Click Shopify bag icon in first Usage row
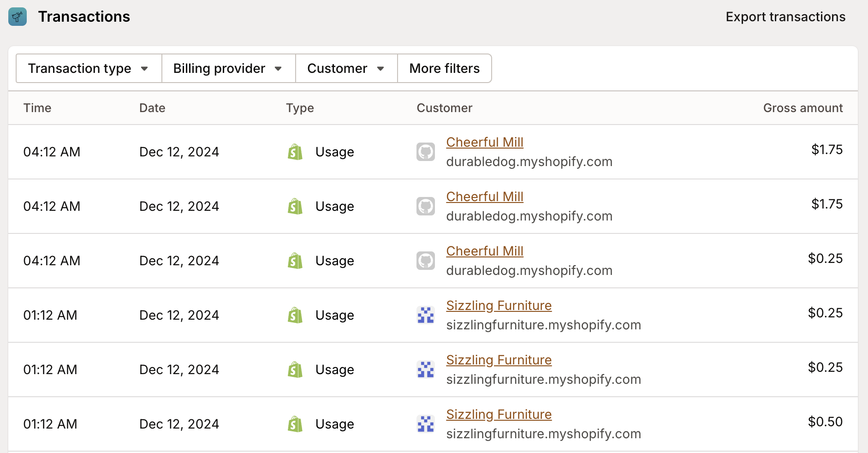Image resolution: width=868 pixels, height=453 pixels. (x=295, y=152)
